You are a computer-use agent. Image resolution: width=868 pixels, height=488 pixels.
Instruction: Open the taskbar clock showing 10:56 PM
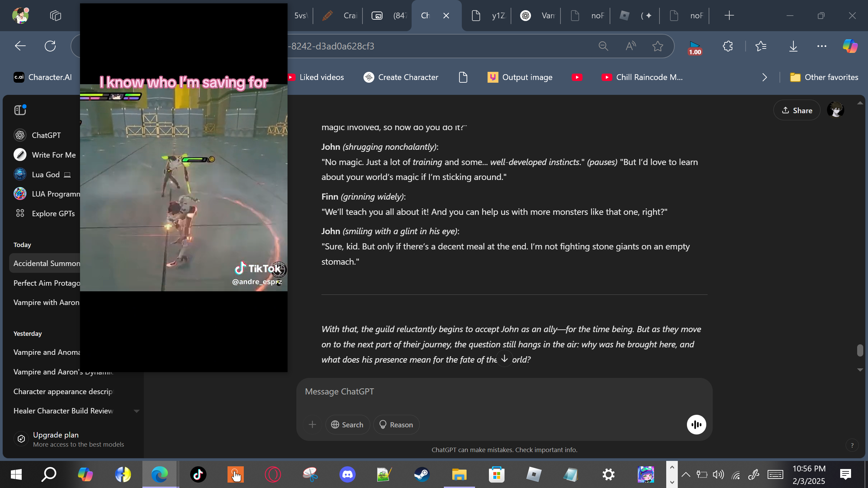tap(809, 474)
